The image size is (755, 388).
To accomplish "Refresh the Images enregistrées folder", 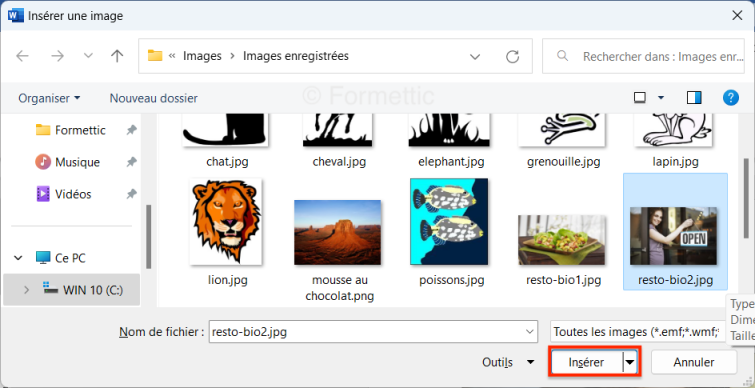I will click(x=512, y=57).
